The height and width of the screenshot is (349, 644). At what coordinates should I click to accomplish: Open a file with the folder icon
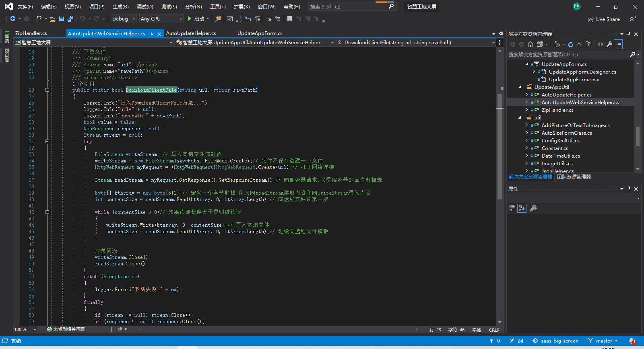pos(52,19)
